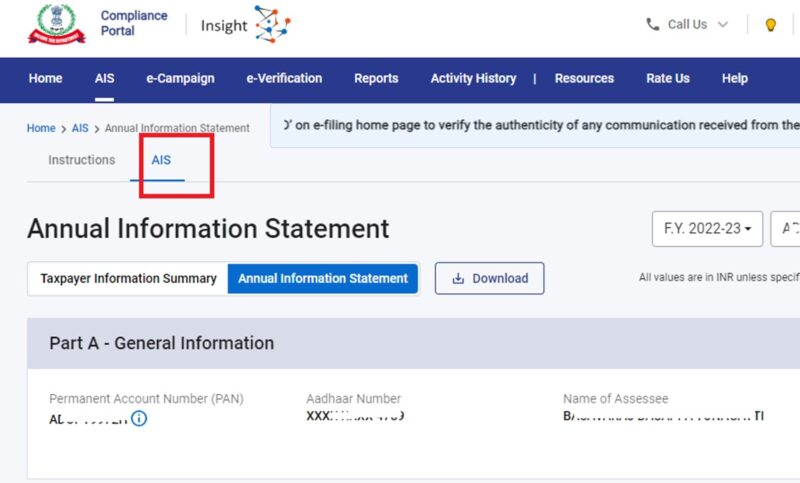The width and height of the screenshot is (800, 483).
Task: Open the Activity History menu
Action: pyautogui.click(x=473, y=79)
